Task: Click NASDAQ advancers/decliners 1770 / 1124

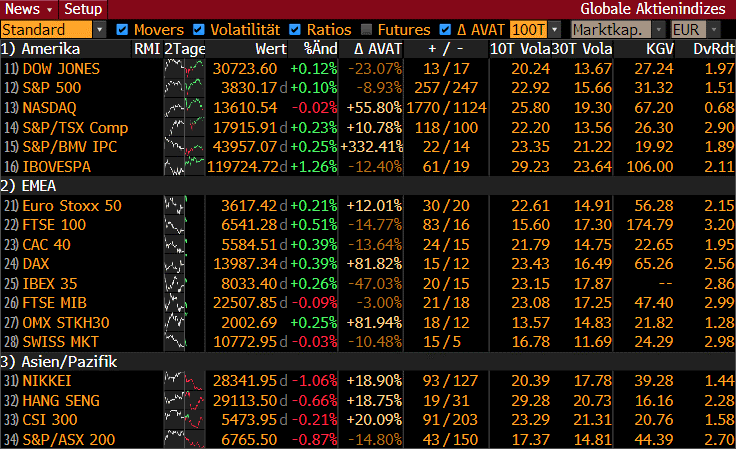Action: [x=446, y=107]
